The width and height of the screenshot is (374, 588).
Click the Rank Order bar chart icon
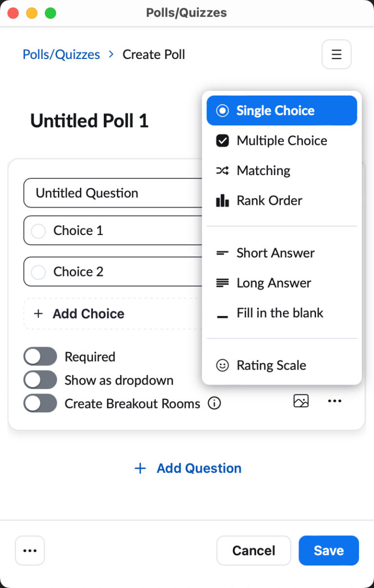(223, 200)
